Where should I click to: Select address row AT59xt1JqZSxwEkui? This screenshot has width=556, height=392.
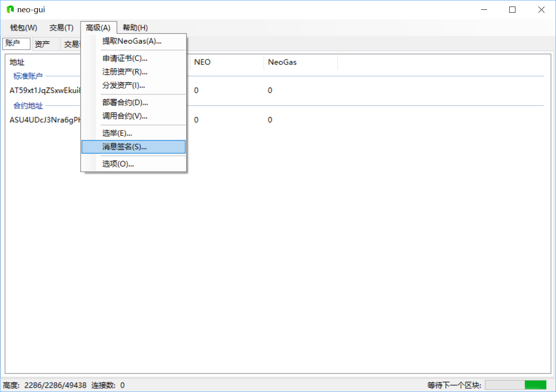(45, 91)
